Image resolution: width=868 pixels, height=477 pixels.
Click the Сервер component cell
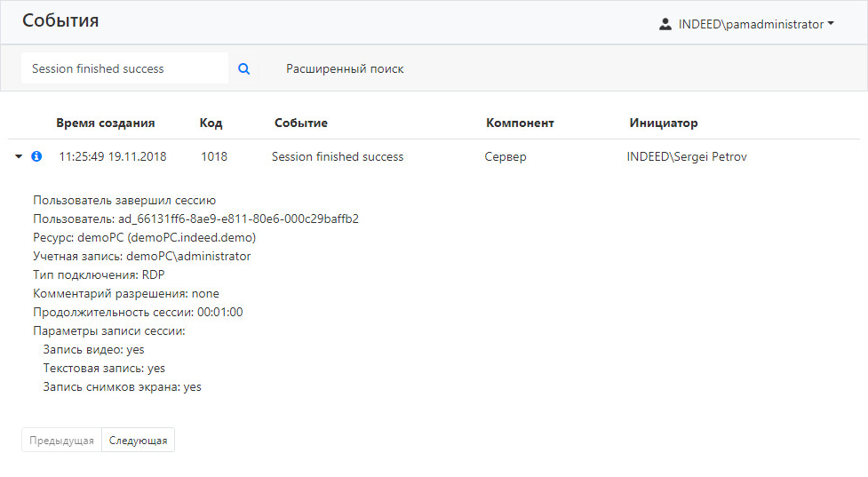(x=506, y=156)
